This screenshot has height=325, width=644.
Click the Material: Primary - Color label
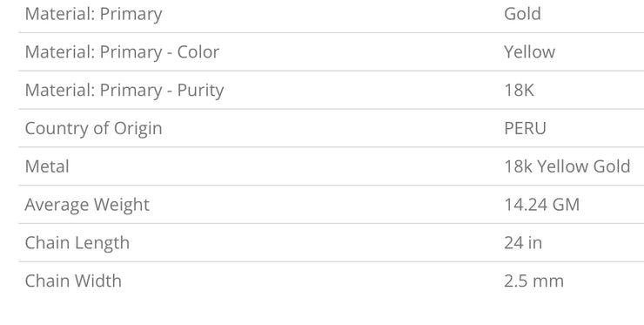[122, 52]
